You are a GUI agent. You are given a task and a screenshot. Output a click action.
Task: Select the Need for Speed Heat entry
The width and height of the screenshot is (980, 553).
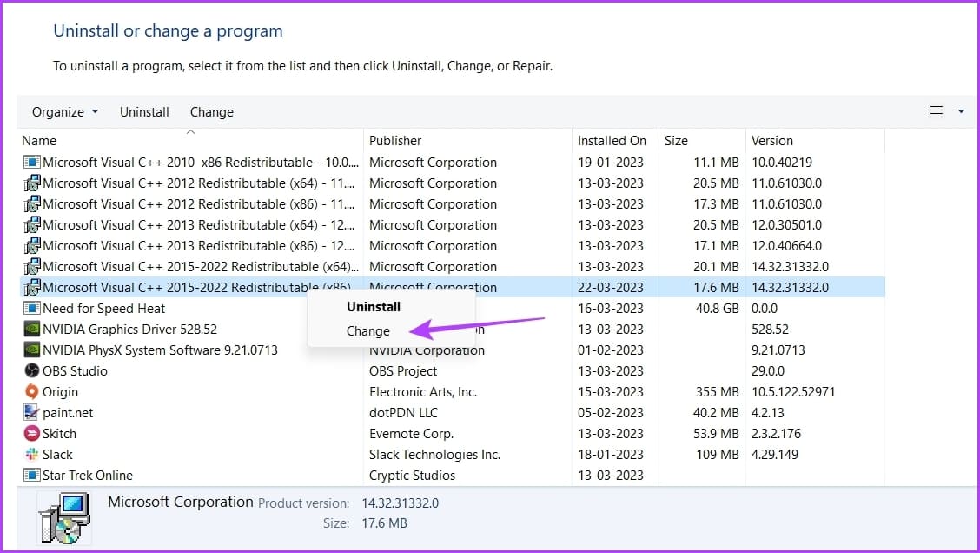(103, 309)
